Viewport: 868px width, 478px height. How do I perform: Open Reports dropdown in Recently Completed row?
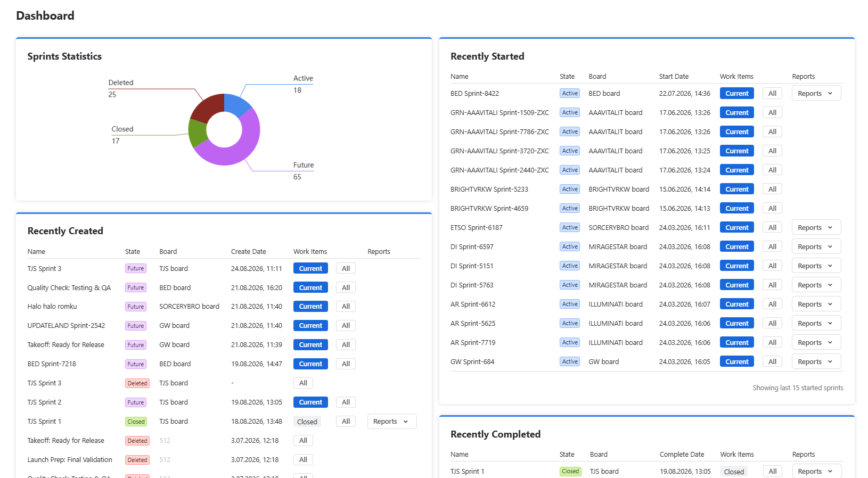(x=816, y=471)
